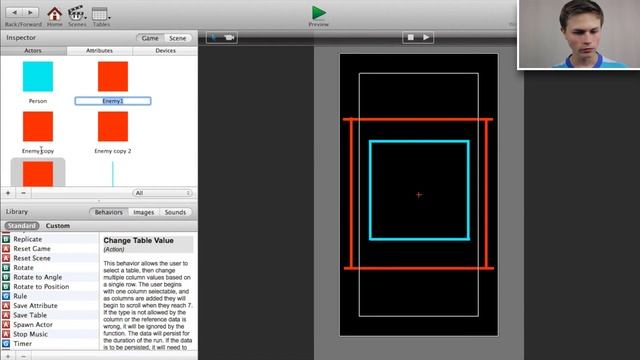Open the Tables toolbar icon
This screenshot has width=640, height=360.
coord(100,14)
